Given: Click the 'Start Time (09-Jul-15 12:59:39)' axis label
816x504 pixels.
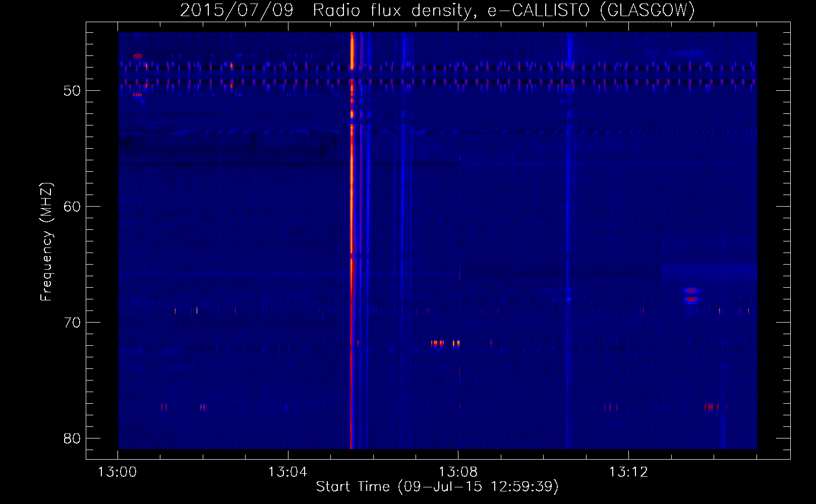Looking at the screenshot, I should coord(437,487).
